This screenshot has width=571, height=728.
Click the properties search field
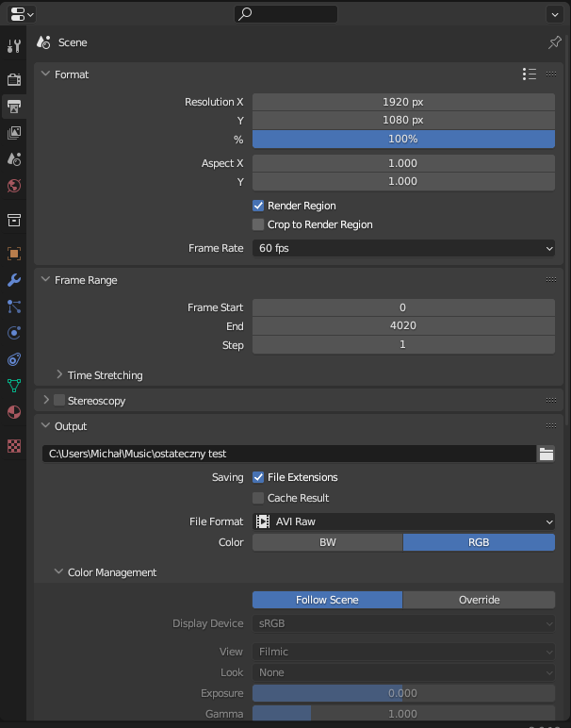pos(285,14)
